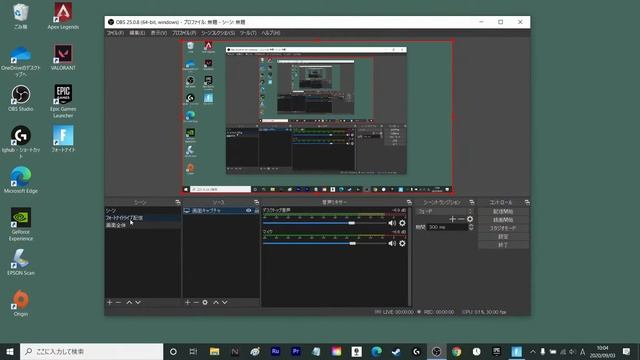Open Steam from the taskbar
The height and width of the screenshot is (360, 640).
pos(396,351)
